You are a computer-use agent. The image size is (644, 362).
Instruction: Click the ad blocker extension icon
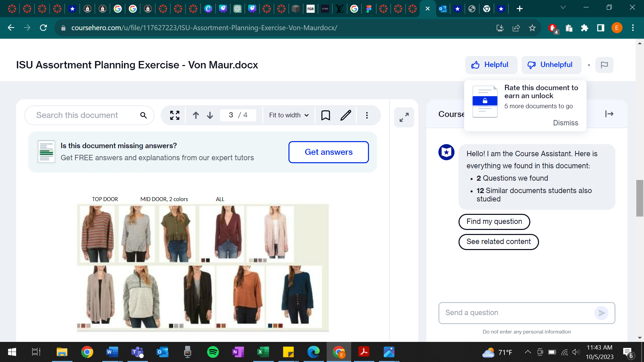(553, 28)
